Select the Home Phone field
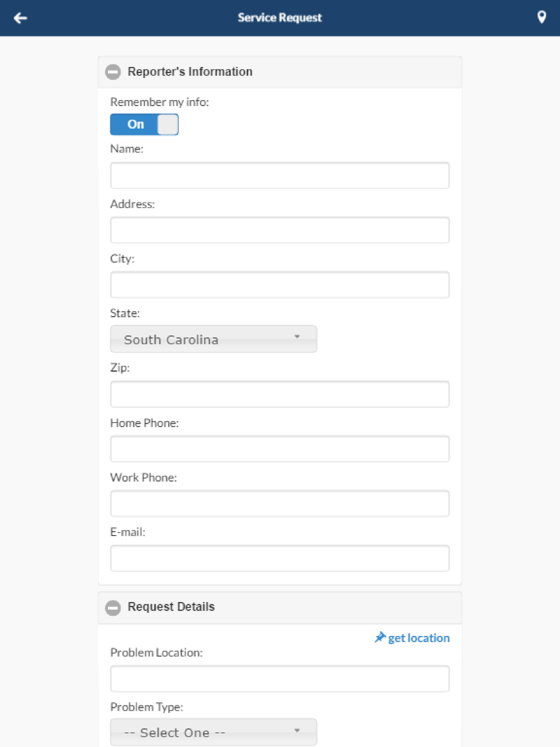 click(280, 449)
